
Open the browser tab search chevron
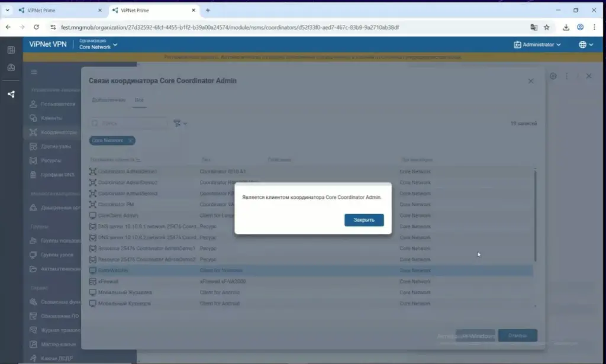(7, 11)
